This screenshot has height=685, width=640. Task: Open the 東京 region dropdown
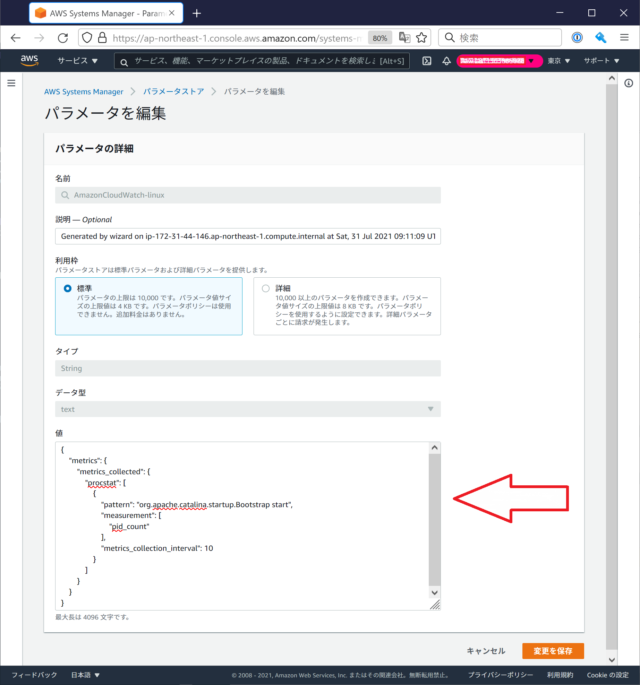click(x=559, y=61)
